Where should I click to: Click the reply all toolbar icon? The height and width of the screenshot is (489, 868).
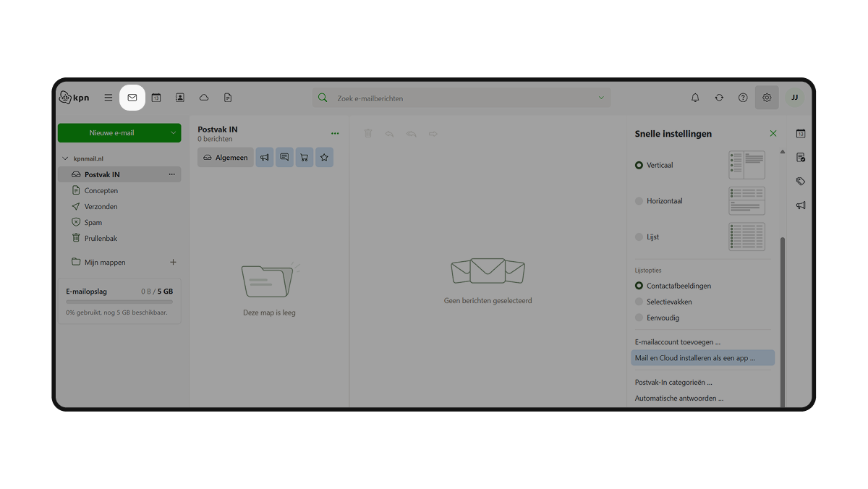click(x=411, y=134)
